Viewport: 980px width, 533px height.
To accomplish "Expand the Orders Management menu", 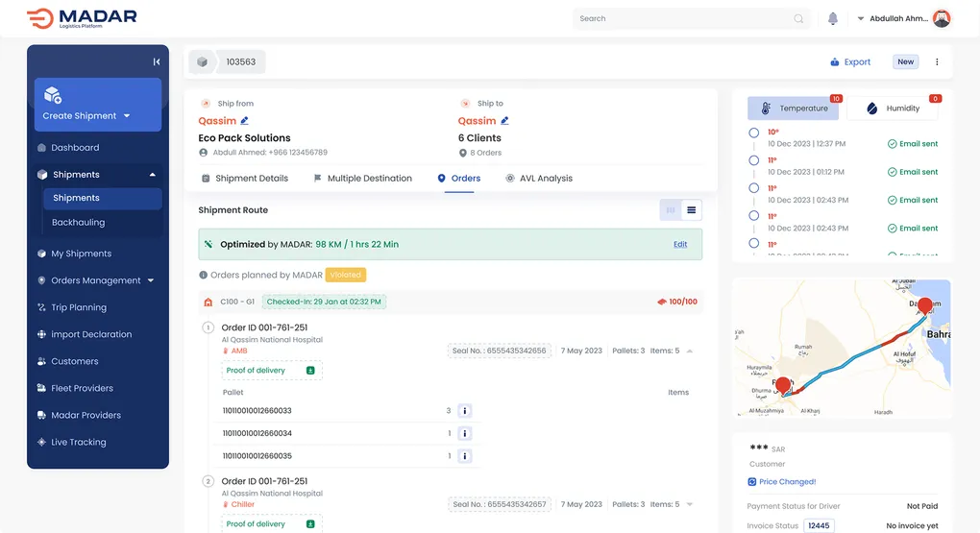I will [151, 280].
